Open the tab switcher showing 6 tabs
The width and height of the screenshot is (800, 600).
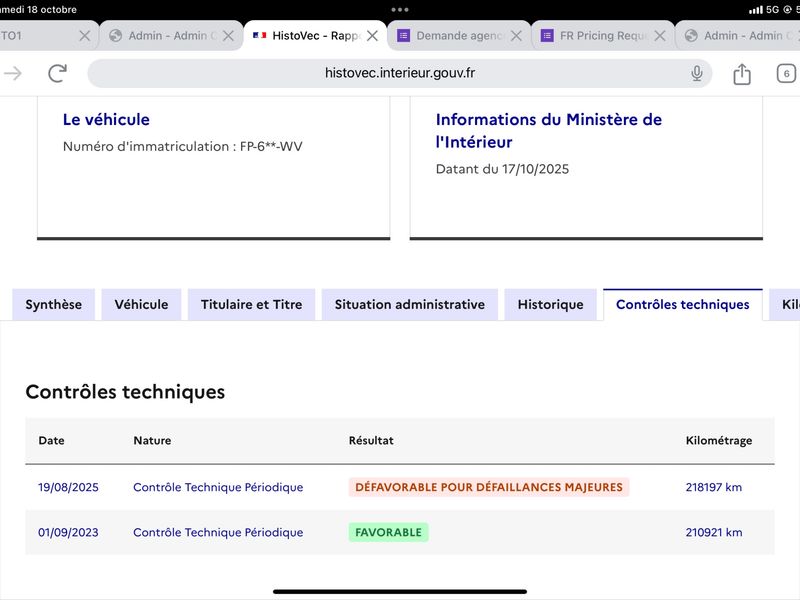tap(786, 74)
